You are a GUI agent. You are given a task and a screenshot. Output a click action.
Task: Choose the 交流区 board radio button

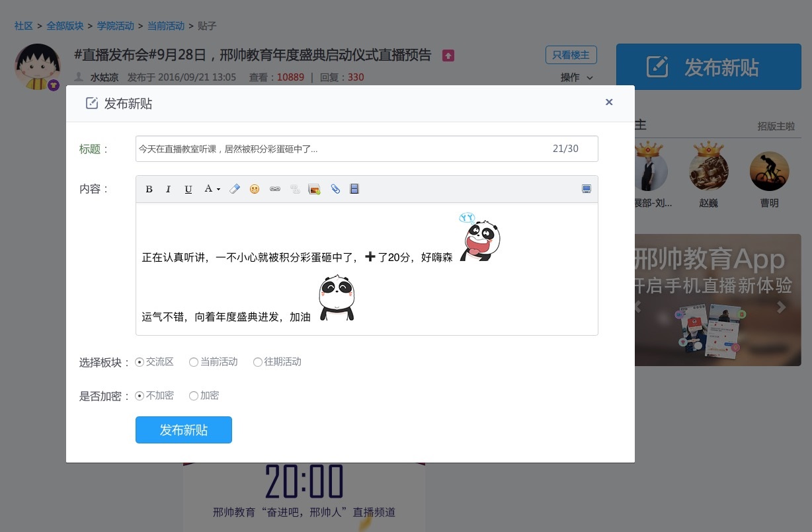click(139, 361)
